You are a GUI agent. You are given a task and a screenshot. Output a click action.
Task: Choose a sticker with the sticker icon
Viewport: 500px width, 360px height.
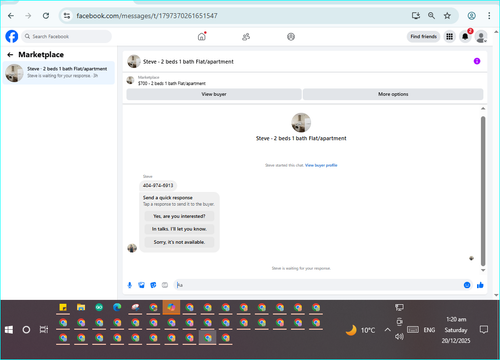[x=153, y=285]
